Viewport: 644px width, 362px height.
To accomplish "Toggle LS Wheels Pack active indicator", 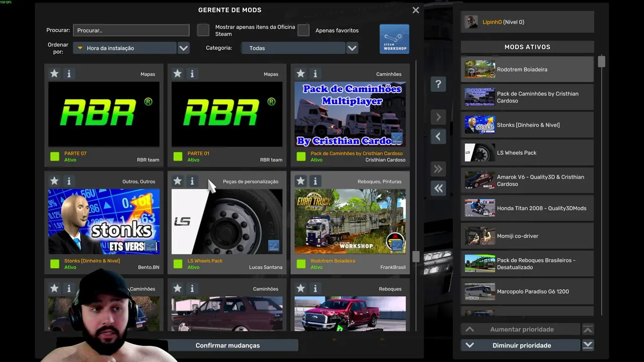I will click(x=178, y=263).
